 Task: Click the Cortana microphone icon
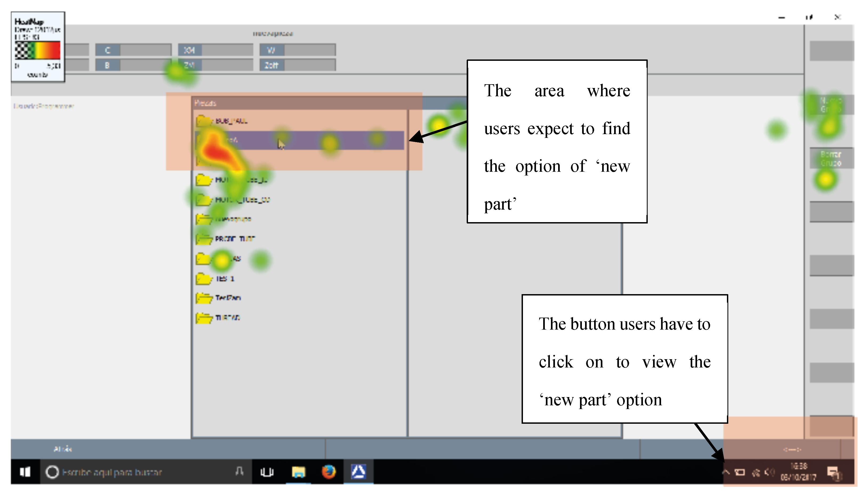click(x=240, y=472)
